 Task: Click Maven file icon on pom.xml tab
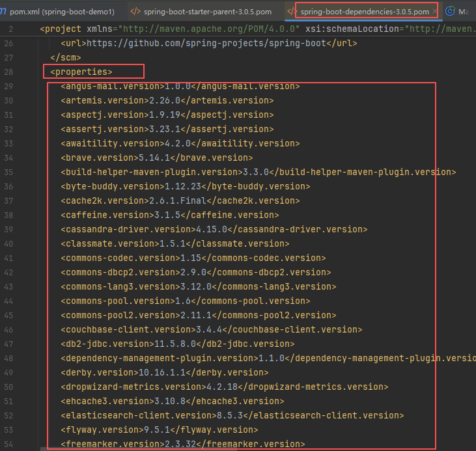point(3,12)
